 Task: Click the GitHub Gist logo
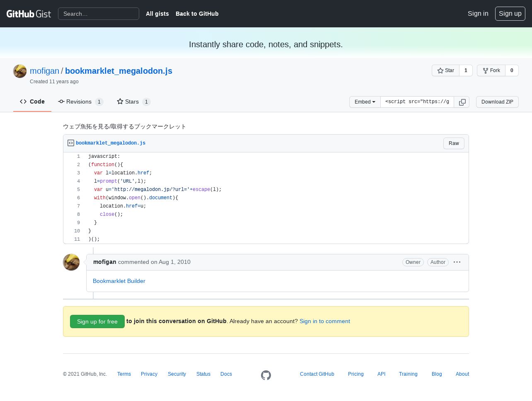[x=29, y=14]
